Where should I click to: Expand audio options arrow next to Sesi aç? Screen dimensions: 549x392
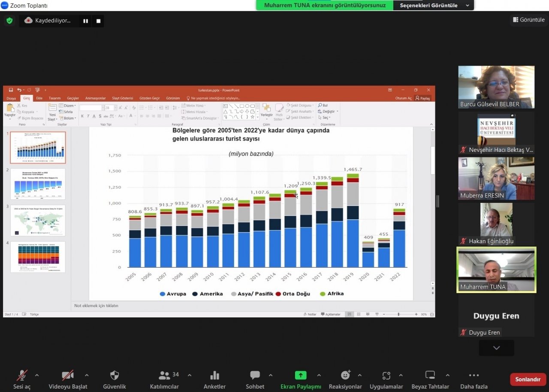point(37,375)
